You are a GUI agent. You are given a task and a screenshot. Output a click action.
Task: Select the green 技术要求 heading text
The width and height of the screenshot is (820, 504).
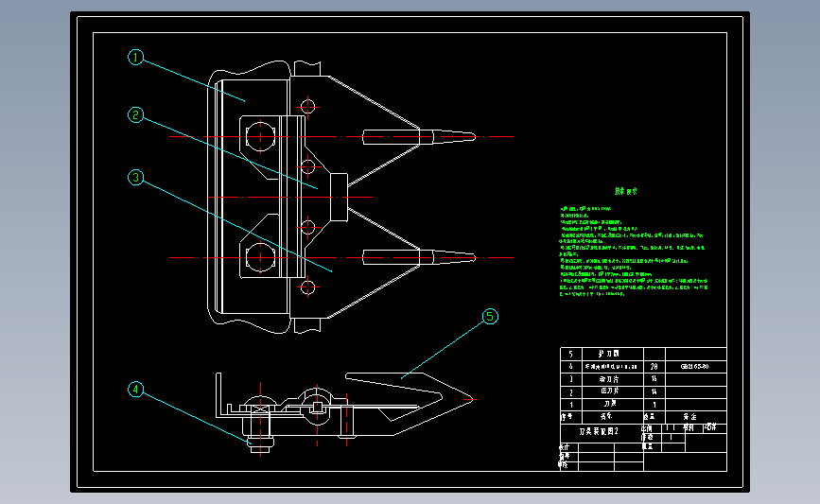(x=626, y=191)
